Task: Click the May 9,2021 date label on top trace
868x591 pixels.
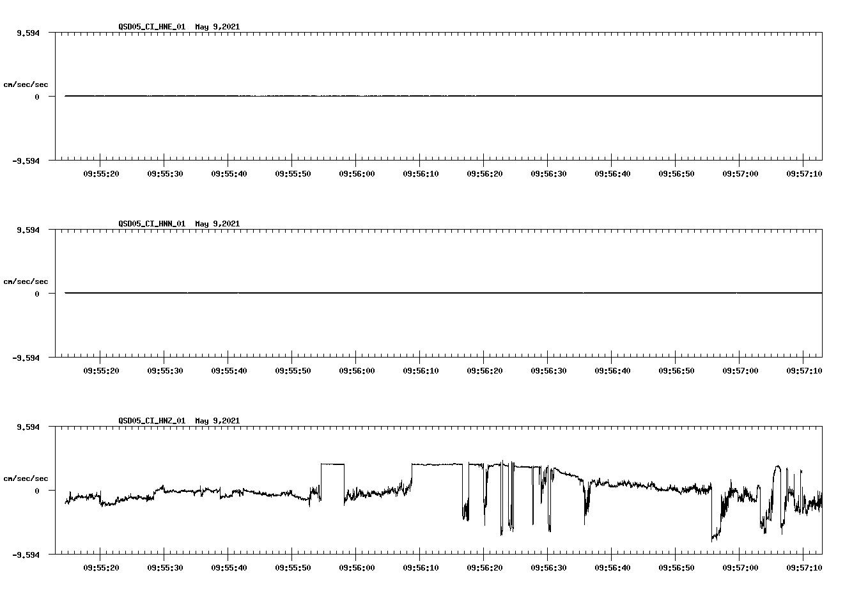Action: [x=217, y=27]
